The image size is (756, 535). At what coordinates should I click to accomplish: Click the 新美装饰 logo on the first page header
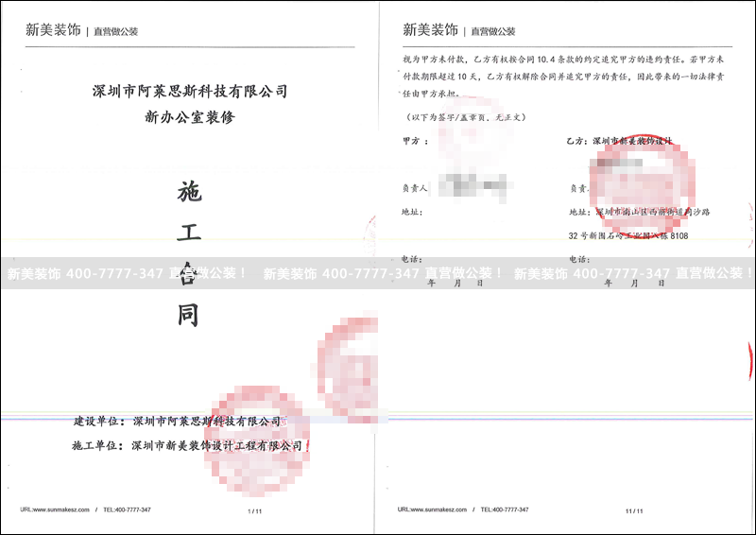pyautogui.click(x=51, y=30)
